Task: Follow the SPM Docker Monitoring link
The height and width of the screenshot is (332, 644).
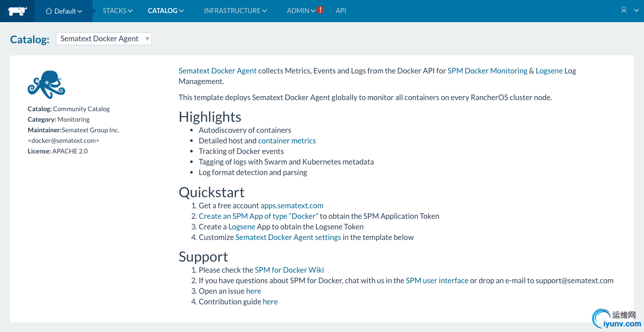Action: [488, 71]
